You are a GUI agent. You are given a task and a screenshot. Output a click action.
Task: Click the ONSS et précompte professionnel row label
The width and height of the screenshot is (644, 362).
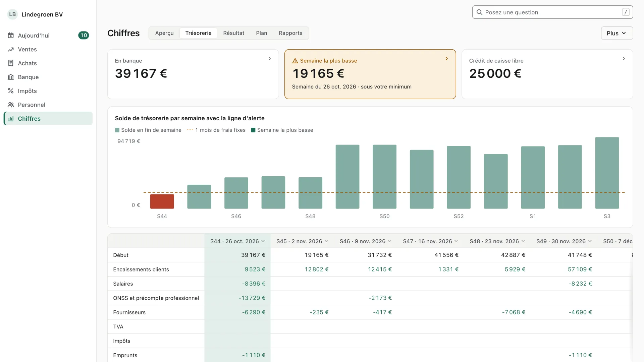(156, 298)
